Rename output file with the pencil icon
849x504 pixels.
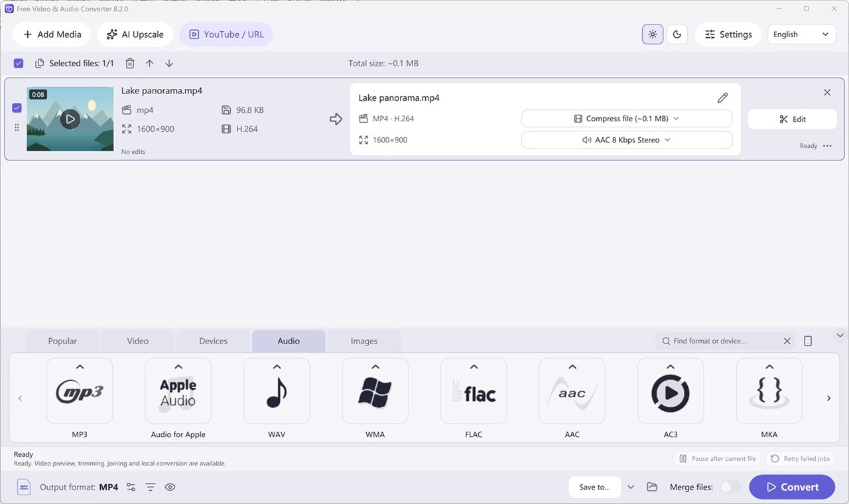pyautogui.click(x=723, y=97)
